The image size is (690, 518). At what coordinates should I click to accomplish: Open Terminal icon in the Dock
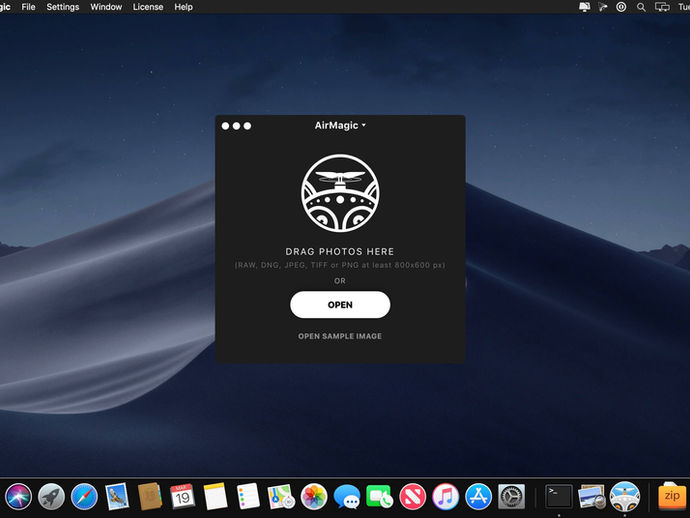coord(559,496)
